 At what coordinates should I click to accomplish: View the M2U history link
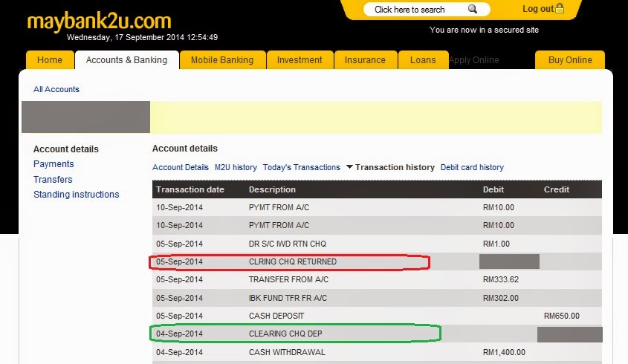(x=236, y=167)
